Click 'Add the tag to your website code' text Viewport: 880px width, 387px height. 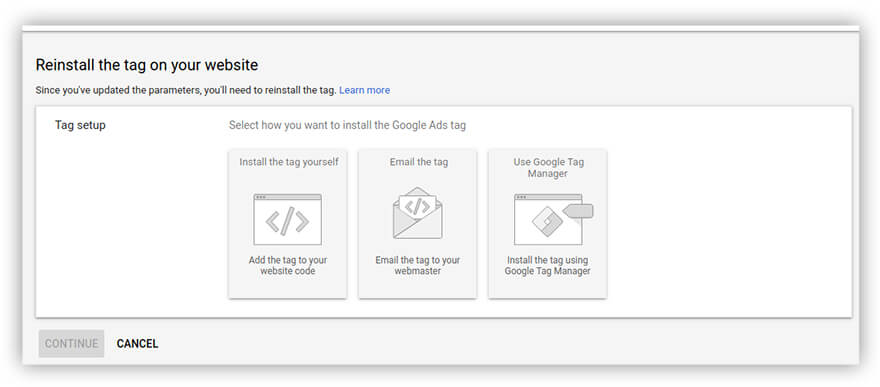(x=288, y=265)
